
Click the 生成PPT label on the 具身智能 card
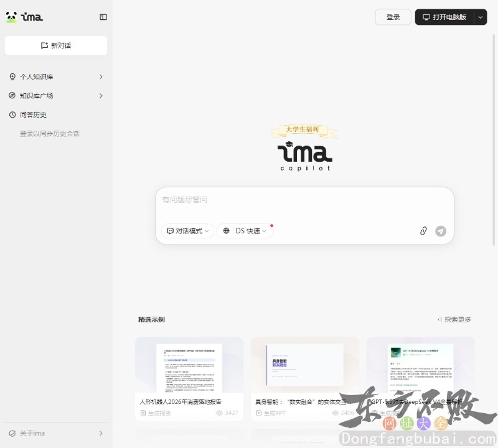click(275, 413)
